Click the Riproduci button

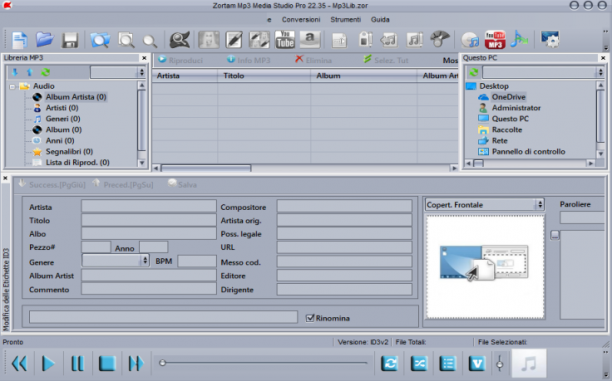180,60
